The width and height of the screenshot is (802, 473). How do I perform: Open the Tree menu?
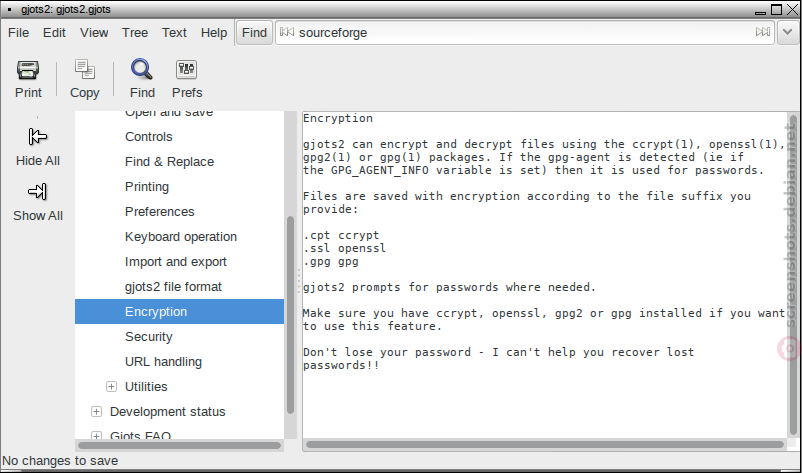point(135,33)
